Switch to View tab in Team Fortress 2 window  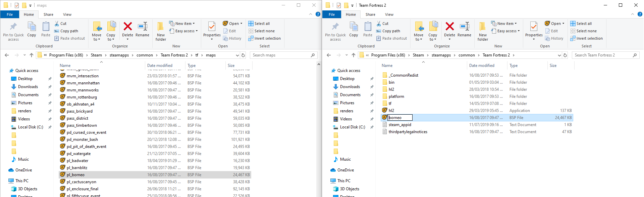click(389, 14)
